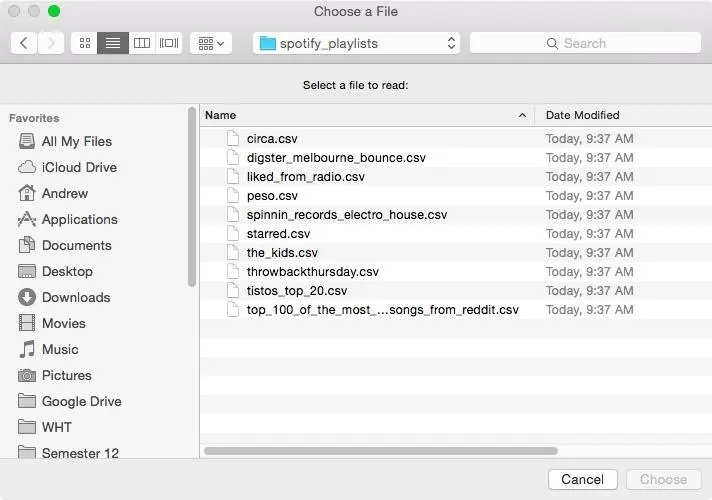Screen dimensions: 712x500
Task: Switch to column view
Action: point(142,43)
